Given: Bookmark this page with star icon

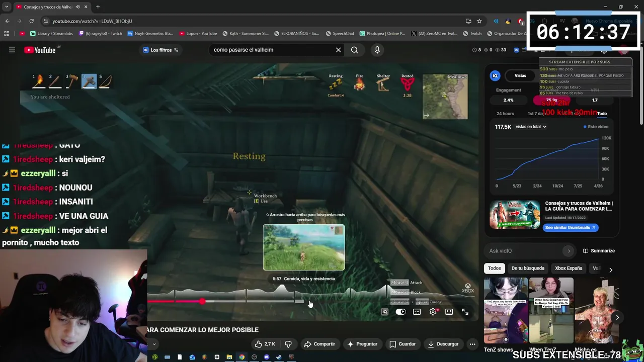Looking at the screenshot, I should [479, 21].
